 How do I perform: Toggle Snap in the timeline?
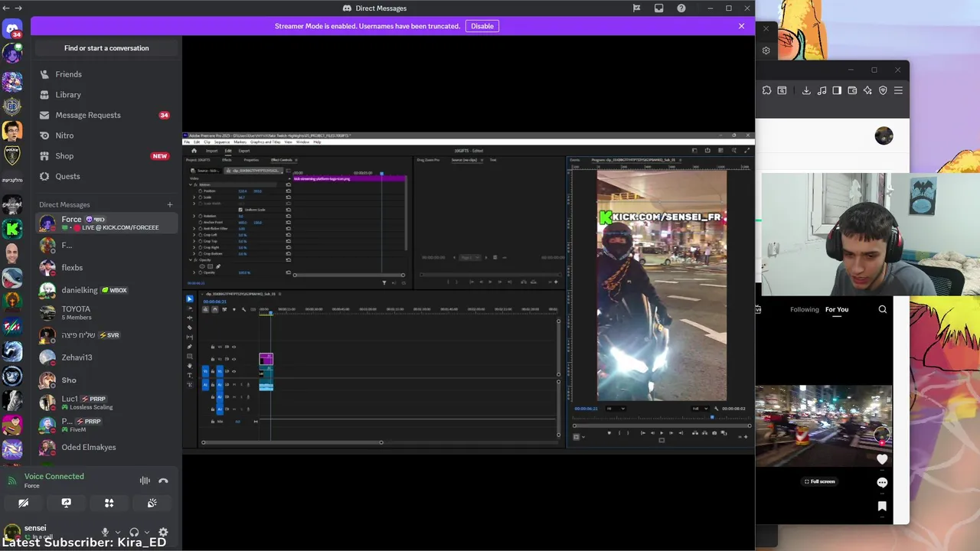(x=214, y=309)
